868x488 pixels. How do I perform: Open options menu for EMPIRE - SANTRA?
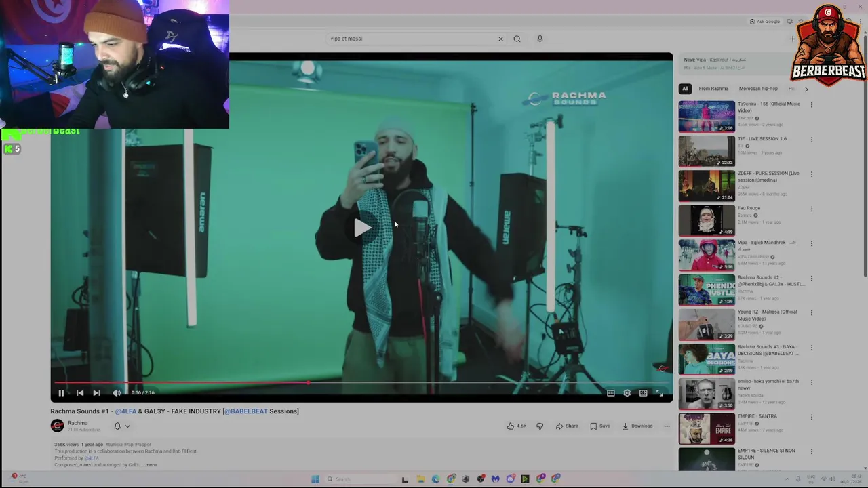pyautogui.click(x=811, y=417)
